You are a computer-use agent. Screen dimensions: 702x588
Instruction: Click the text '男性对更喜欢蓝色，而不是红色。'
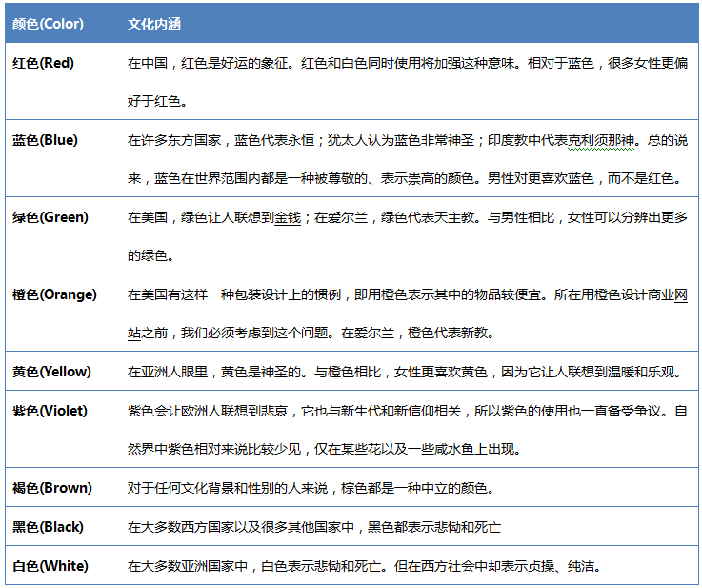(x=585, y=178)
